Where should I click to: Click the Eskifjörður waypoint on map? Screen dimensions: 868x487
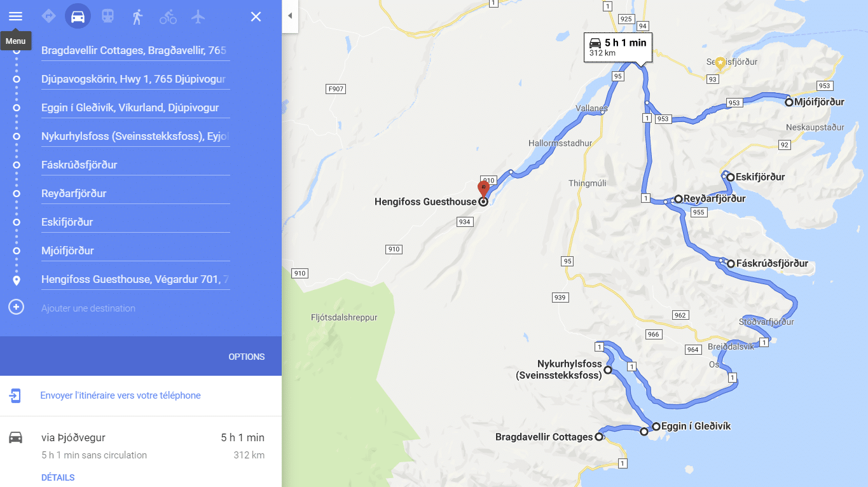pyautogui.click(x=731, y=177)
